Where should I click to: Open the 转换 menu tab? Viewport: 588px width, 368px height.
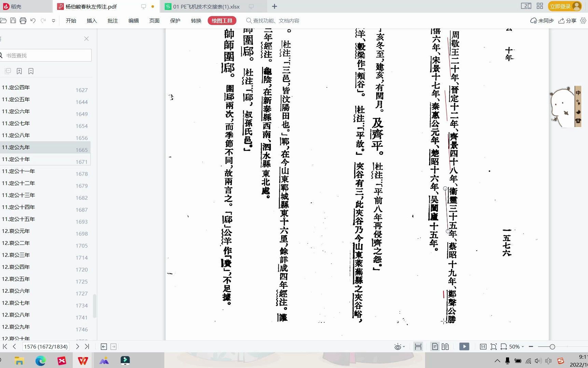pos(196,21)
